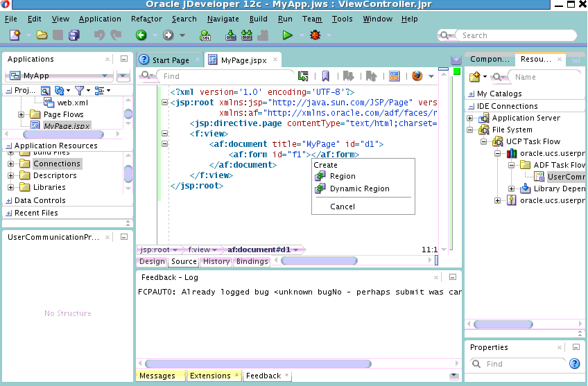Expand the My Catalogs section
588x386 pixels.
472,94
